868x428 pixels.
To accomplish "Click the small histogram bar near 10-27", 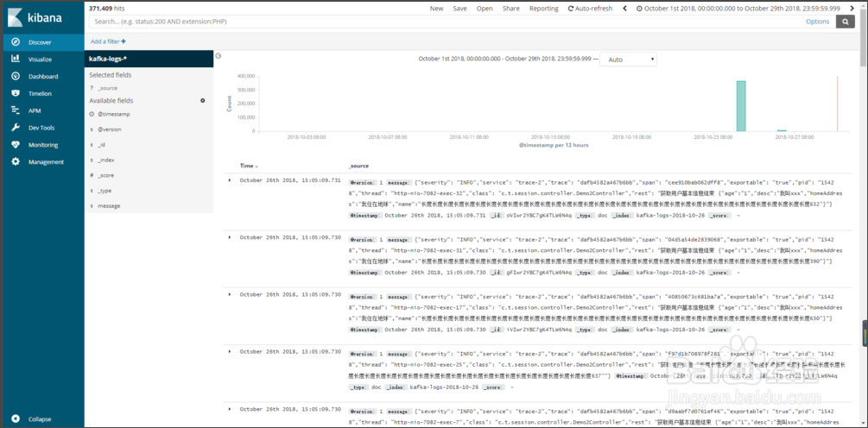I will point(782,130).
